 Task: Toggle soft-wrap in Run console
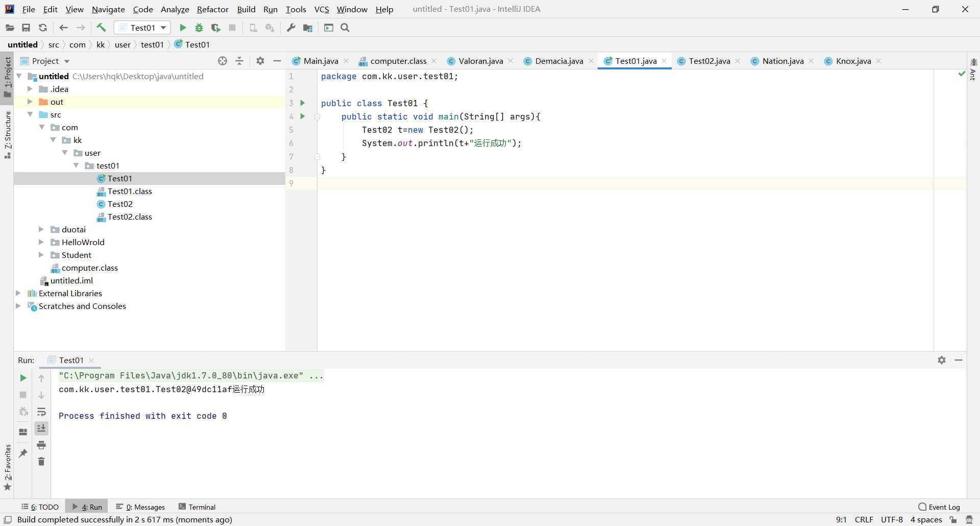point(41,412)
